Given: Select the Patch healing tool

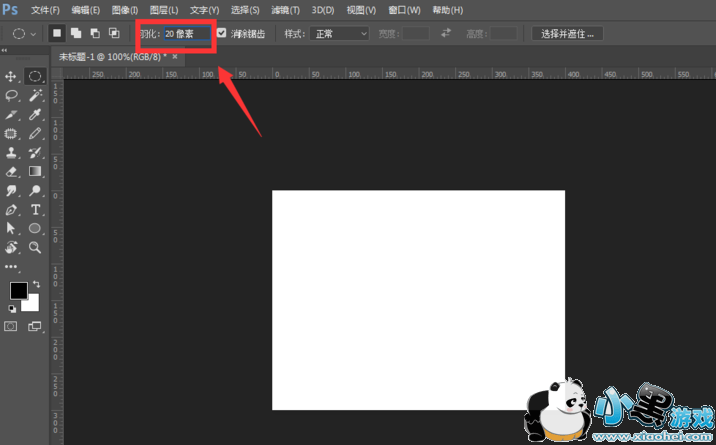Looking at the screenshot, I should [11, 134].
